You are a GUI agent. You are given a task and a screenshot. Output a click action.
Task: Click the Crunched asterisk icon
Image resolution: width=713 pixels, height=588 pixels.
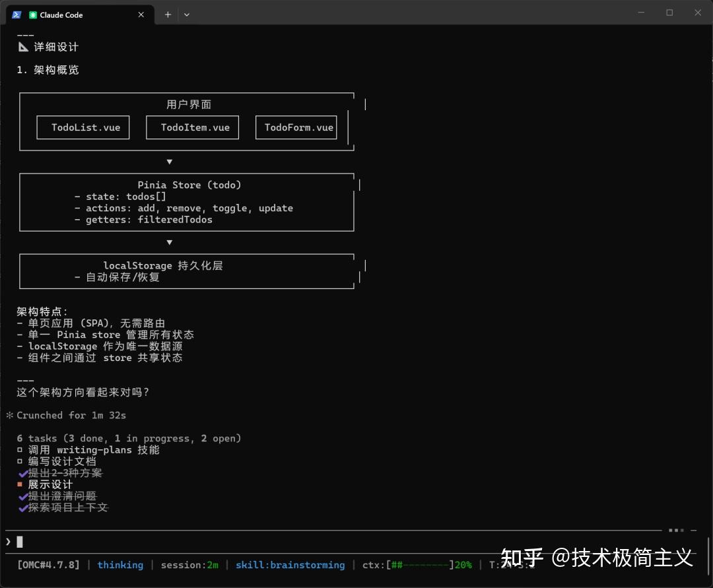tap(9, 415)
